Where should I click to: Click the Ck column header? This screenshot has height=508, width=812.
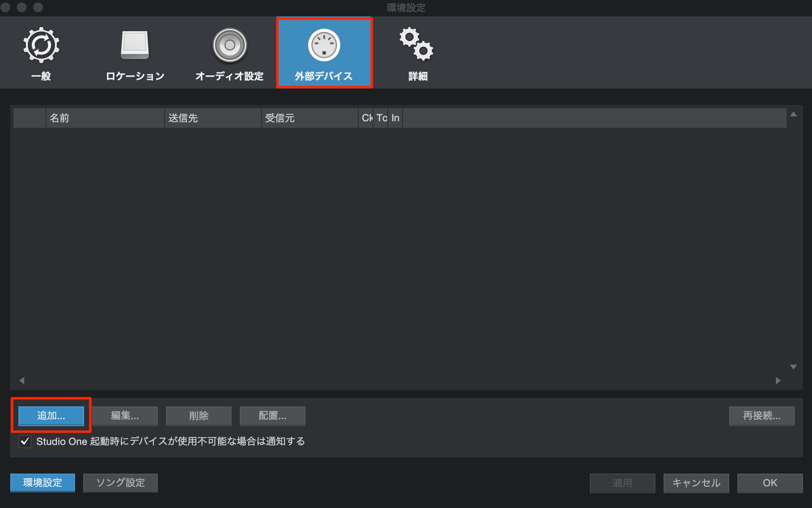[x=366, y=118]
